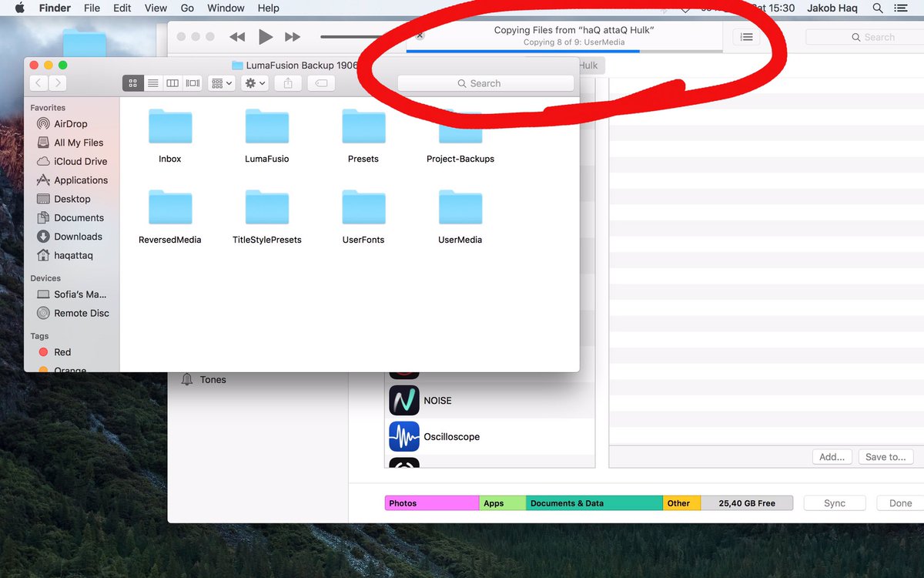Open Spotlight search in menu bar

(x=878, y=8)
